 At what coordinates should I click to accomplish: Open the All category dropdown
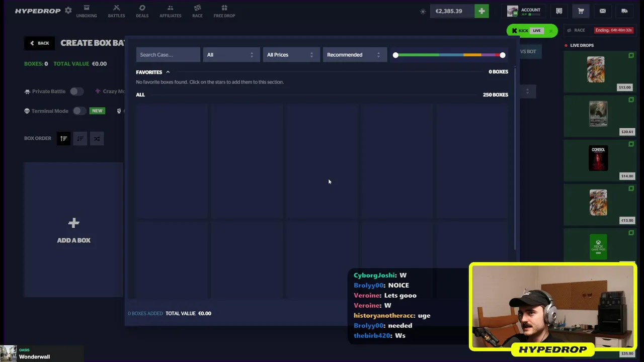coord(231,55)
